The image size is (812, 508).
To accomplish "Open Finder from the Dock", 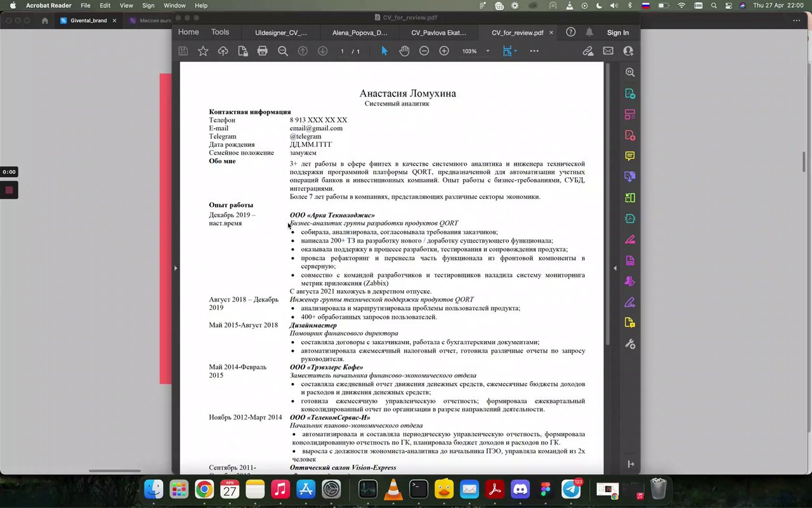I will pos(154,489).
